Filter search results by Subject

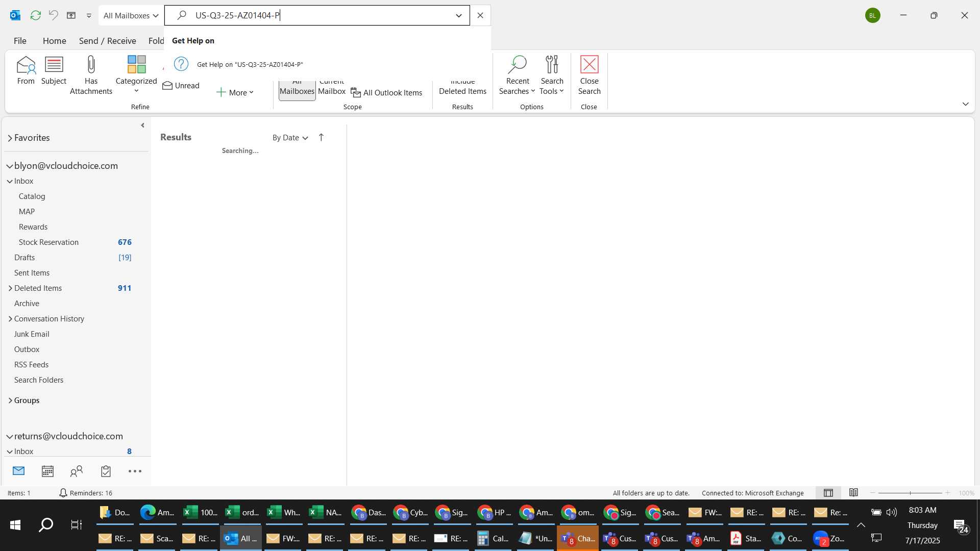tap(54, 70)
